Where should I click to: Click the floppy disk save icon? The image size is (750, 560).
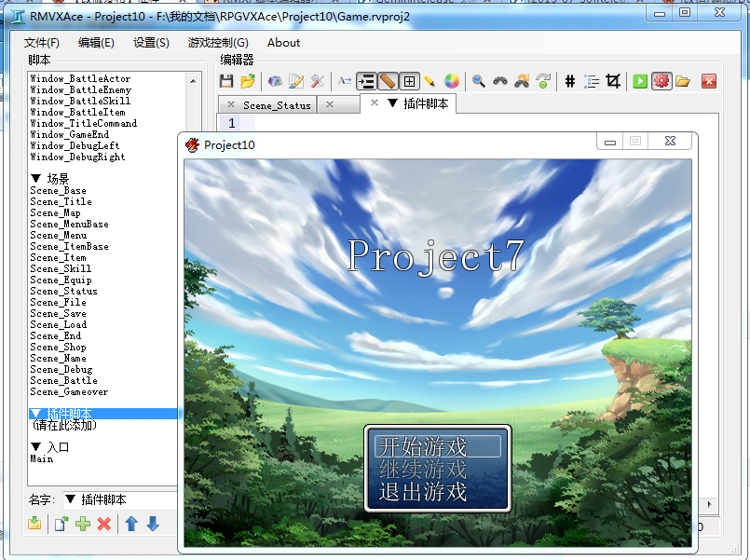226,81
